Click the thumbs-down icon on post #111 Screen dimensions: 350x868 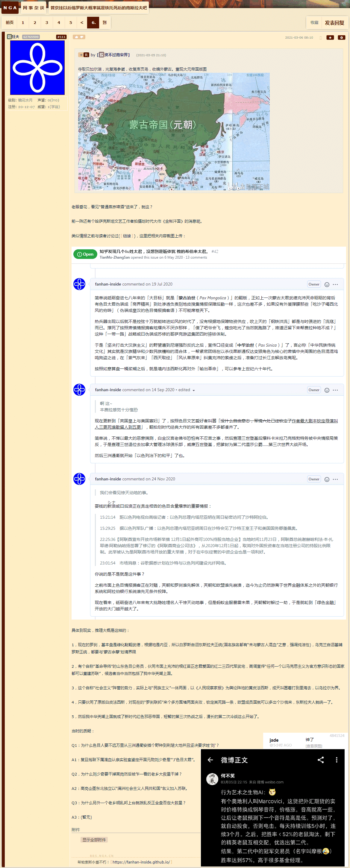[82, 37]
